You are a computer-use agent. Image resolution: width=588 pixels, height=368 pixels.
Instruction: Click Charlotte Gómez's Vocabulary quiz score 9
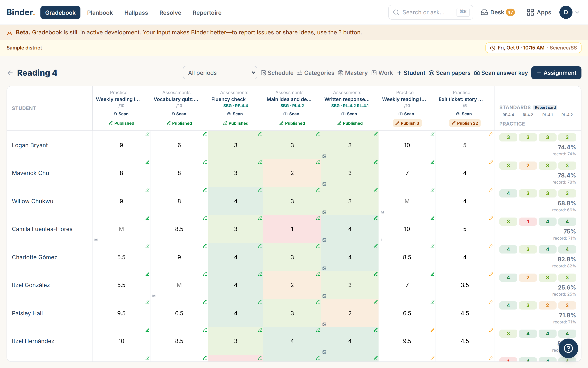coord(179,257)
